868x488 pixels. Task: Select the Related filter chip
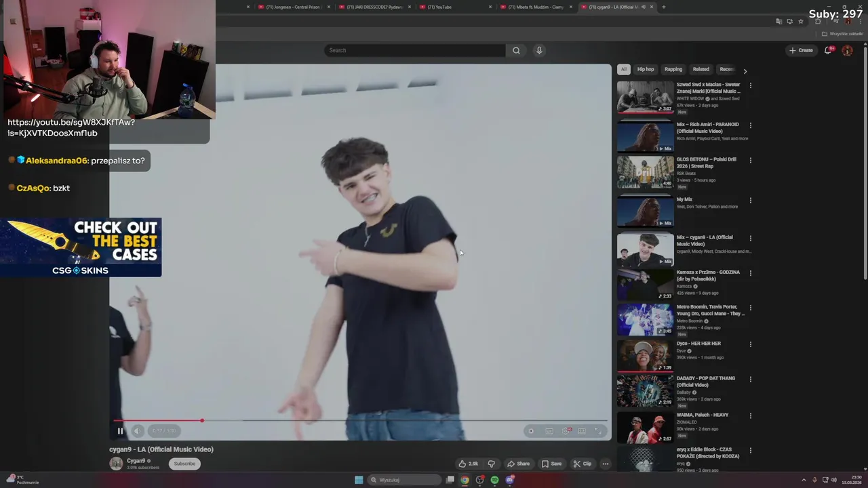(701, 69)
